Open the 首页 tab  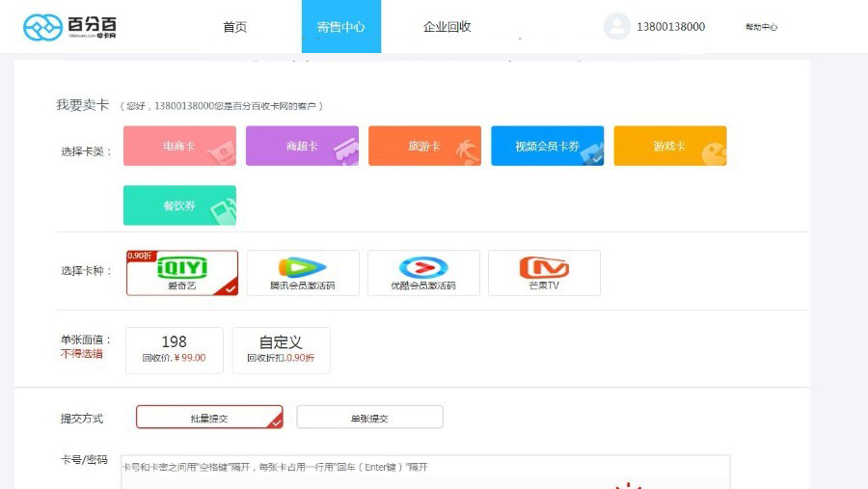[234, 27]
